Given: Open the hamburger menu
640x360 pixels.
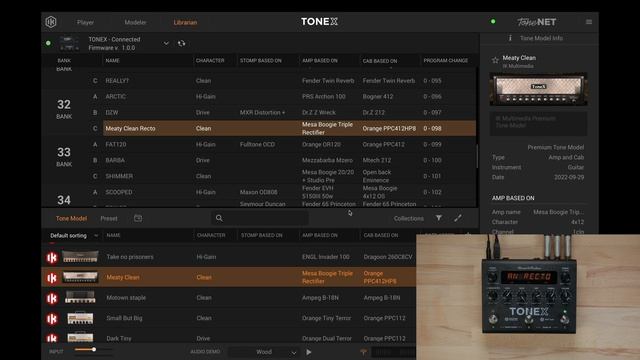Looking at the screenshot, I should (589, 22).
